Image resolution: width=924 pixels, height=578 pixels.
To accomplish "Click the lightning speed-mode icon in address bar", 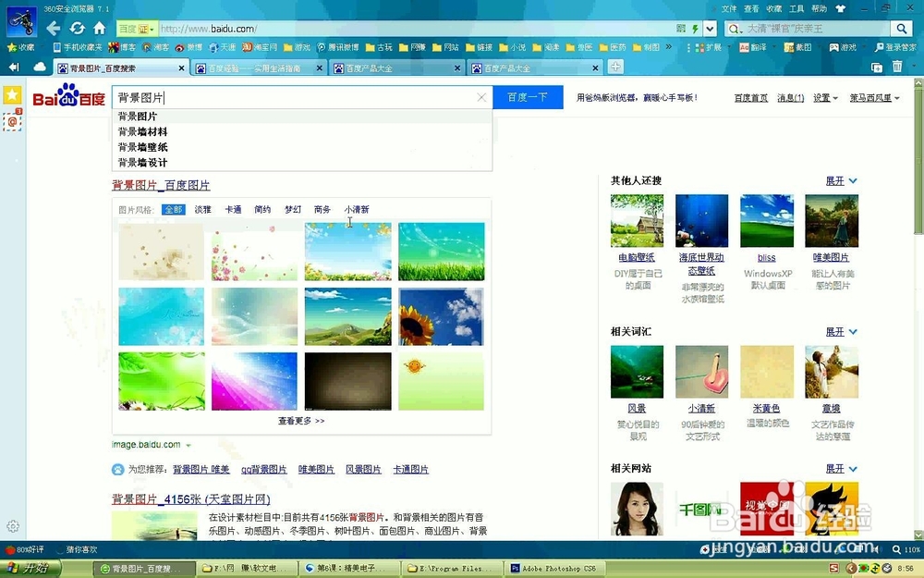I will click(x=696, y=29).
